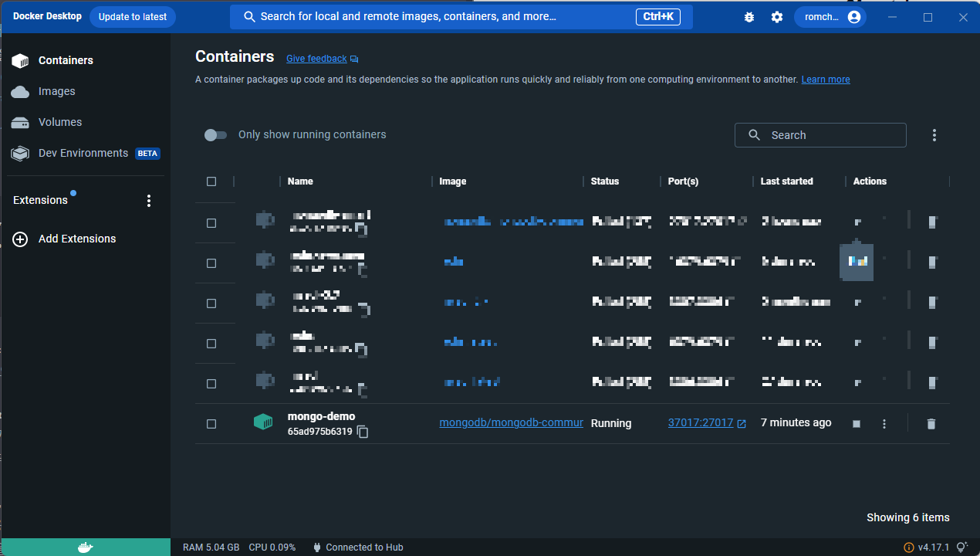Click the lightbulb tips icon
Image resolution: width=980 pixels, height=556 pixels.
[962, 548]
